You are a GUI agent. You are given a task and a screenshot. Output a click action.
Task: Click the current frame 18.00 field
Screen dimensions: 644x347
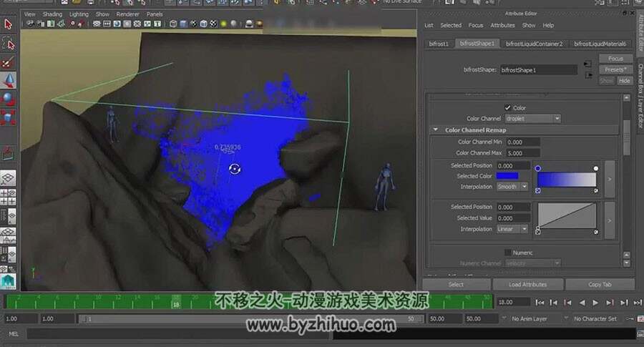513,302
